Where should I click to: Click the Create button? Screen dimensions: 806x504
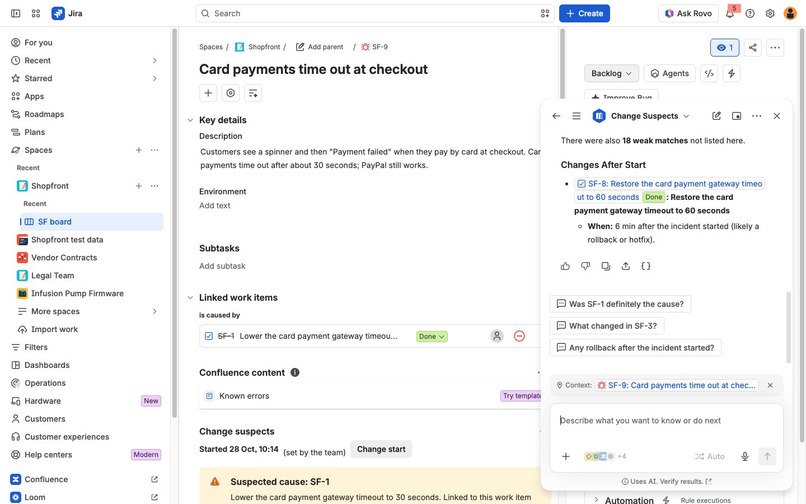coord(584,13)
